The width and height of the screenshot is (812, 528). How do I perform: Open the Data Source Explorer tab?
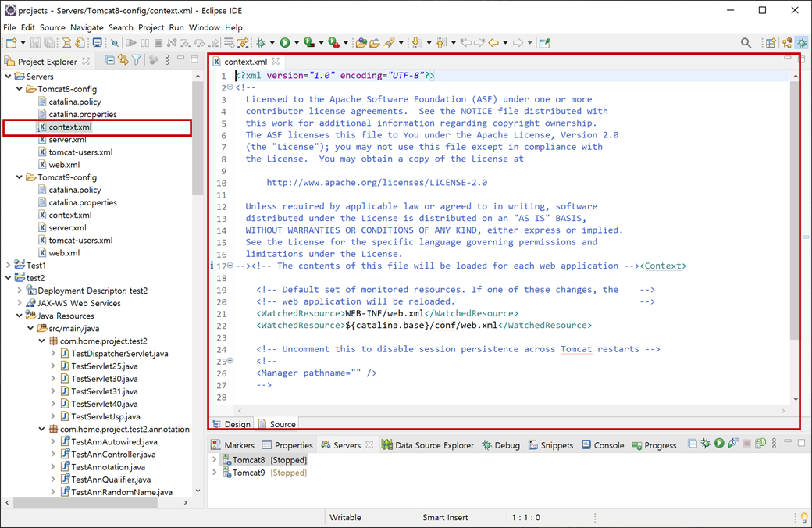click(428, 445)
